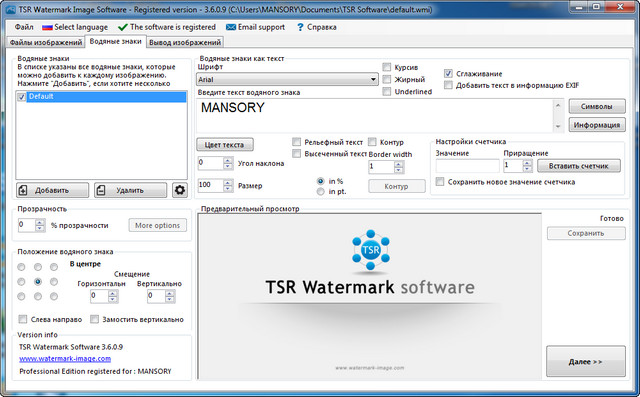This screenshot has height=397, width=640.
Task: Select the 'in %' size radio button
Action: point(320,181)
